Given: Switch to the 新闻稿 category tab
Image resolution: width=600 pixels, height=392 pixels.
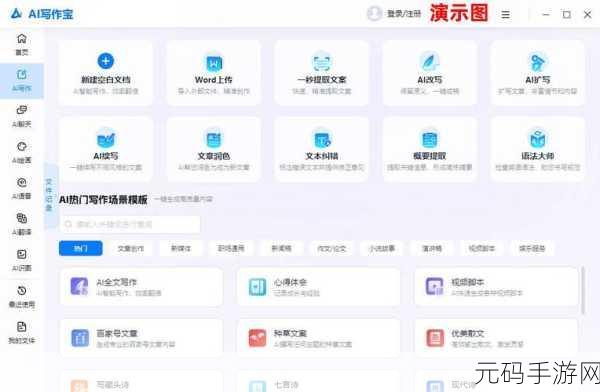Looking at the screenshot, I should (x=281, y=248).
